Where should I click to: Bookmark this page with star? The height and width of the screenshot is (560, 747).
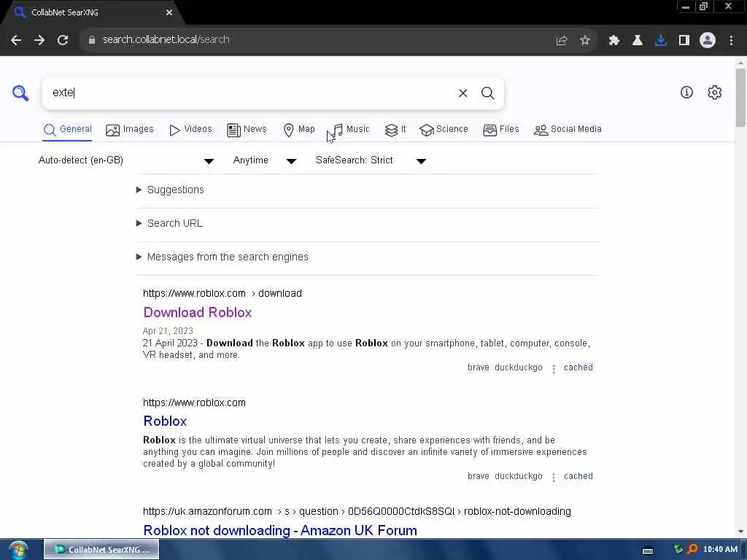[585, 41]
